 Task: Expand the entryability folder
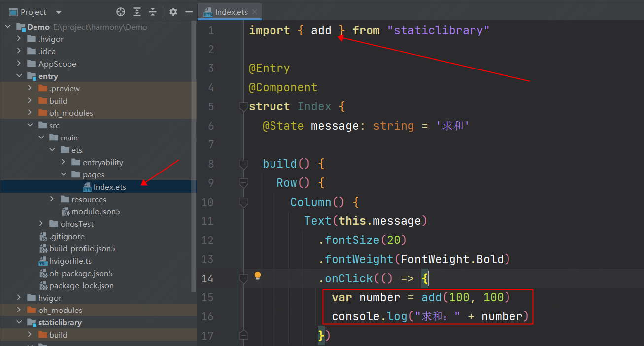coord(63,163)
